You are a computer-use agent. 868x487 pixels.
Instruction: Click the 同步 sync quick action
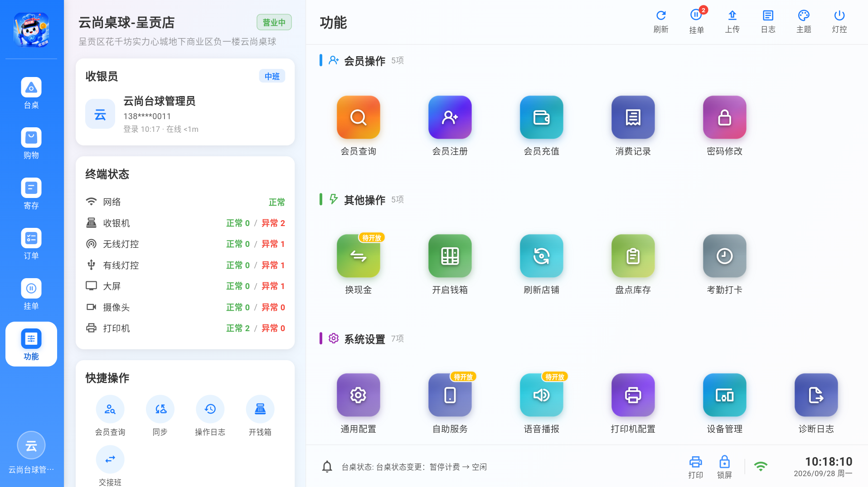[x=160, y=416]
